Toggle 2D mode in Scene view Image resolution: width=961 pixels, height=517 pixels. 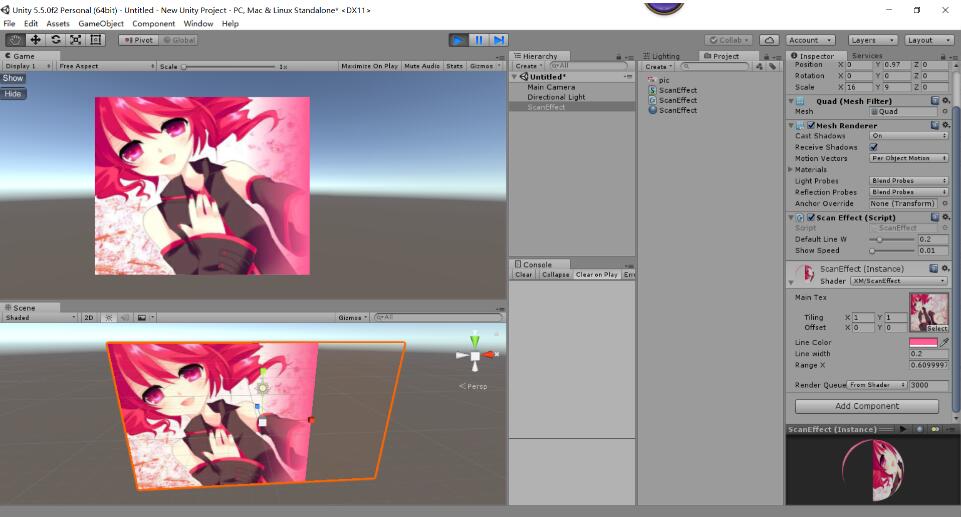pos(89,317)
